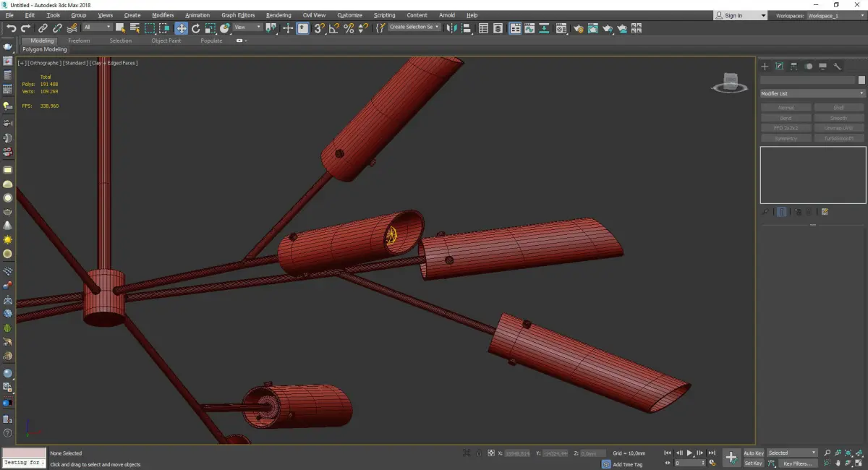Toggle Window/Crossing selection mode
Image resolution: width=868 pixels, height=470 pixels.
(165, 28)
